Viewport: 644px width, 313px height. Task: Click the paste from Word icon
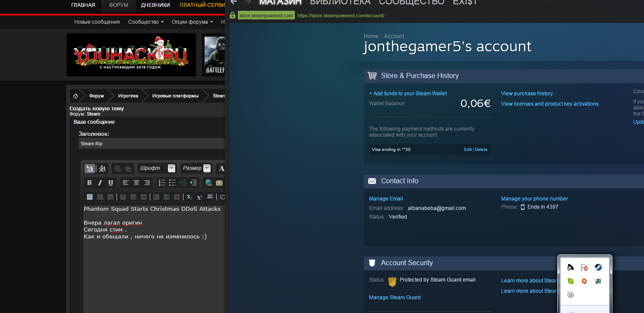click(x=128, y=169)
